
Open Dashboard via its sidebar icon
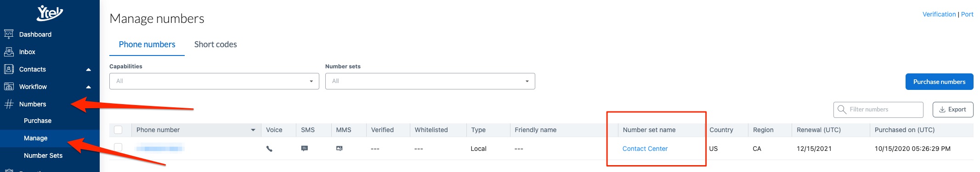[x=9, y=34]
